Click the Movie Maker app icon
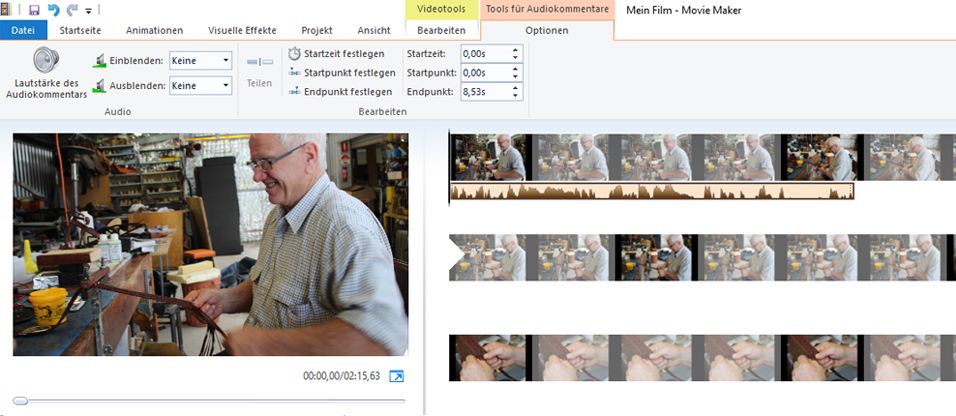The height and width of the screenshot is (416, 956). point(6,9)
